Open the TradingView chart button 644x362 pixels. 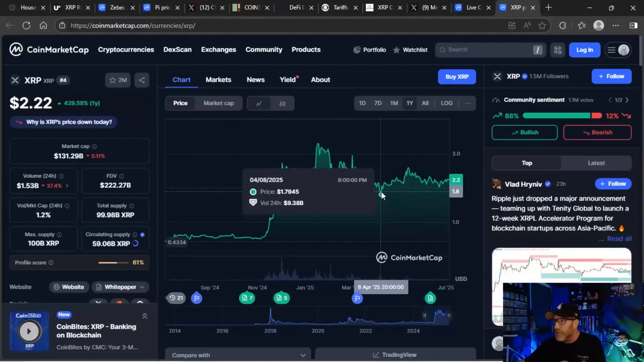pyautogui.click(x=395, y=355)
